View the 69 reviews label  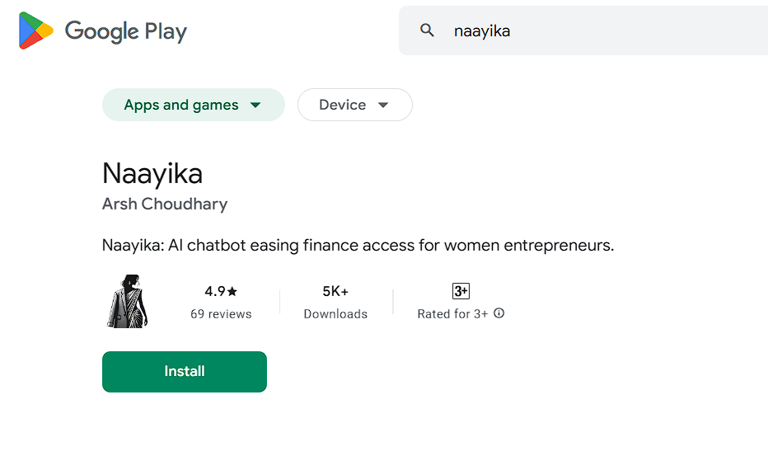[221, 314]
